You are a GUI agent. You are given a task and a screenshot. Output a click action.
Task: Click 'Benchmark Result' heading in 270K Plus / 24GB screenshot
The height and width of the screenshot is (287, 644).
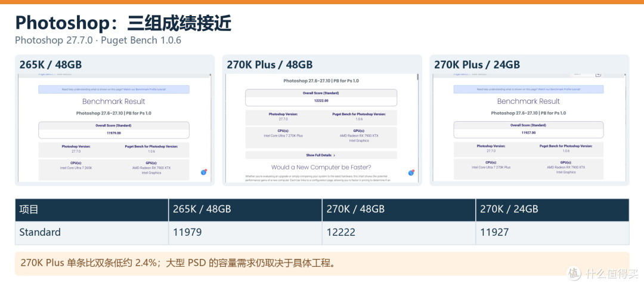[x=528, y=101]
